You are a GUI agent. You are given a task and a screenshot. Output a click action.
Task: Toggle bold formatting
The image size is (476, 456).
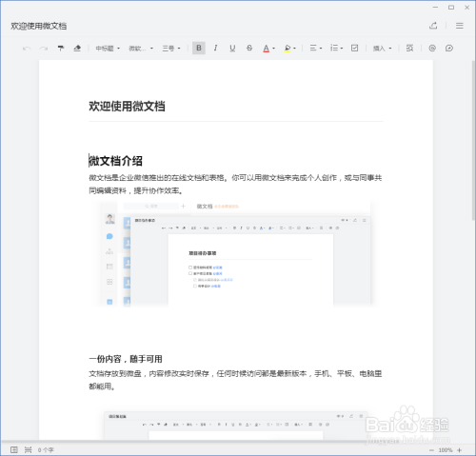coord(199,48)
